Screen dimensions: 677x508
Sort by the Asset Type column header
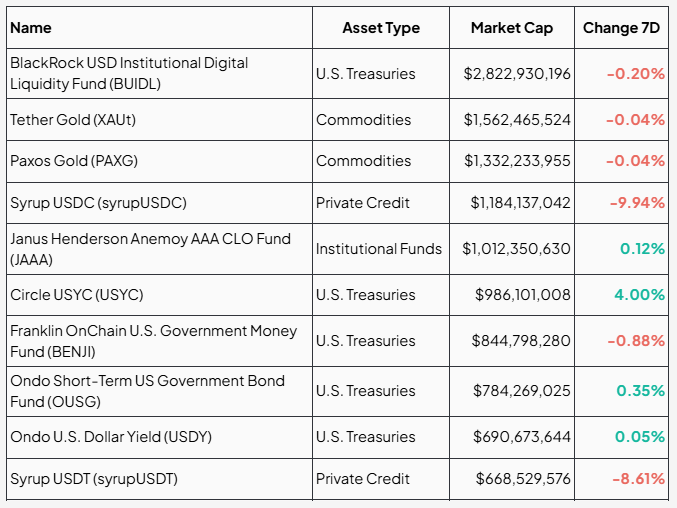click(x=381, y=28)
